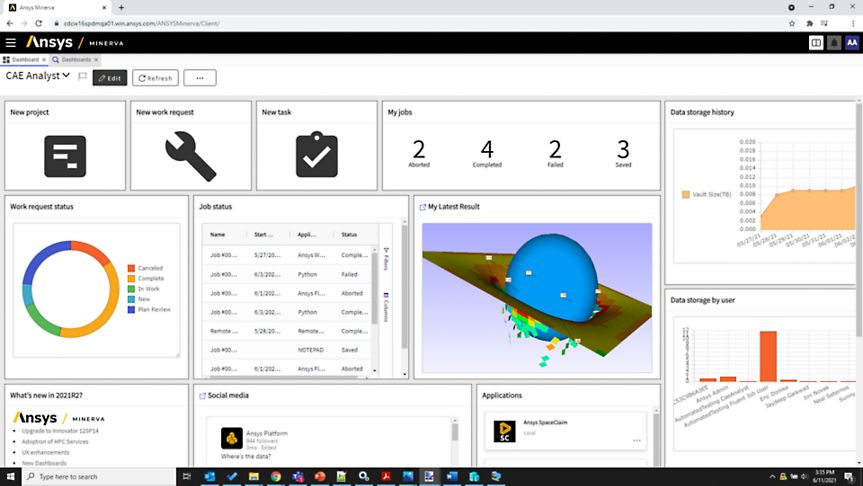Sort by the Start column header
Viewport: 863px width, 486px height.
[x=263, y=234]
